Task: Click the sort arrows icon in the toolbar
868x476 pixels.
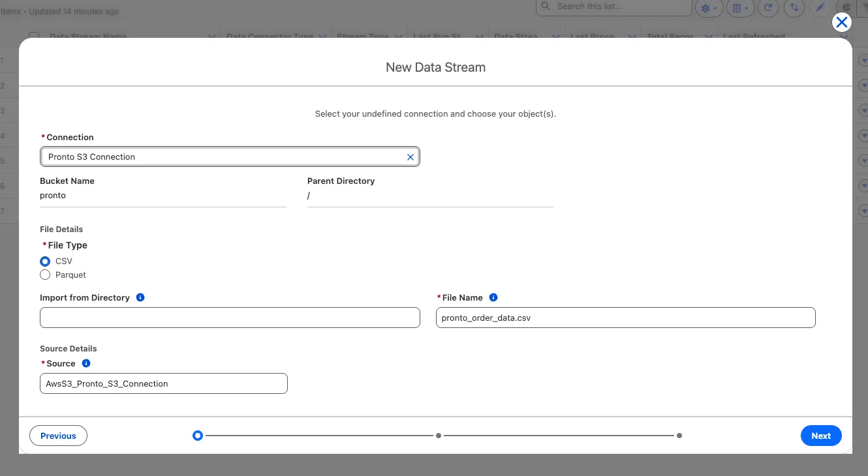Action: coord(794,8)
